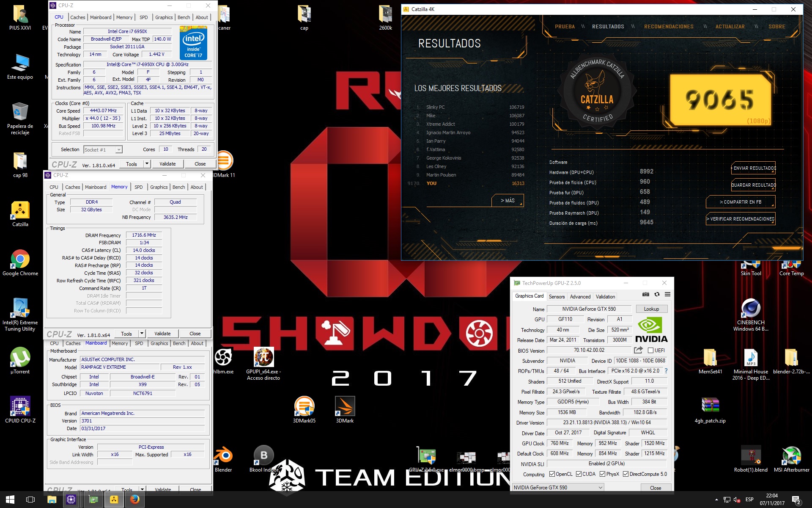Click GUARDAR RESULTADO button
The image size is (812, 508).
[753, 185]
